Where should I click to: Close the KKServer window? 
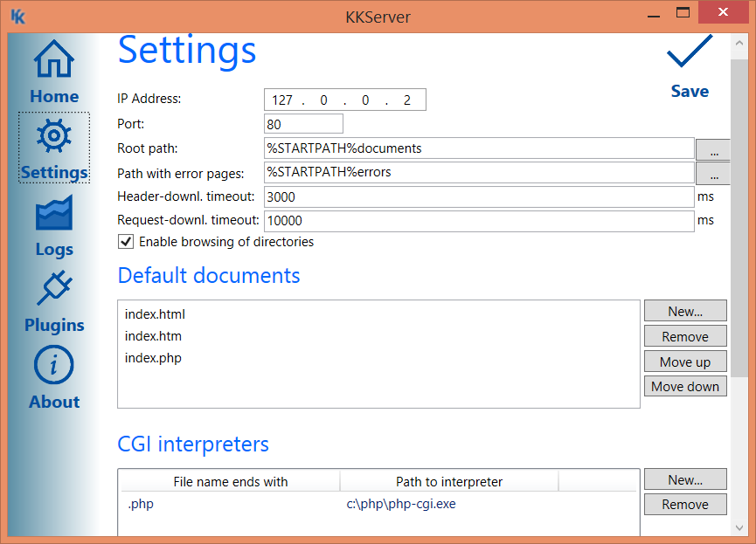point(723,12)
